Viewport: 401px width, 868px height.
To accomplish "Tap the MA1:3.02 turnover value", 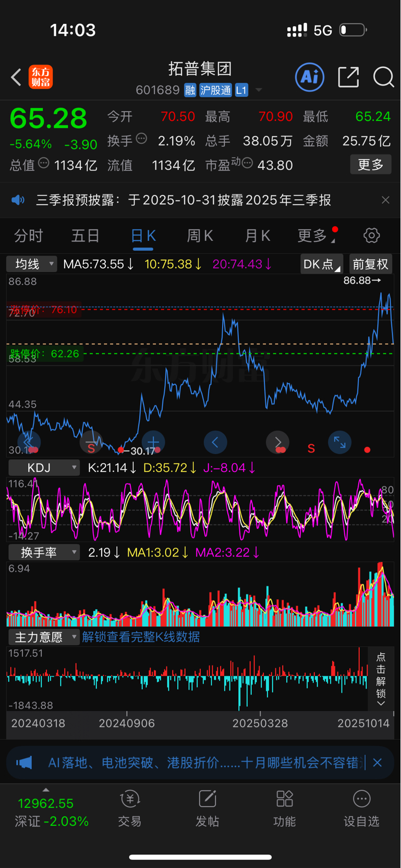I will tap(157, 552).
